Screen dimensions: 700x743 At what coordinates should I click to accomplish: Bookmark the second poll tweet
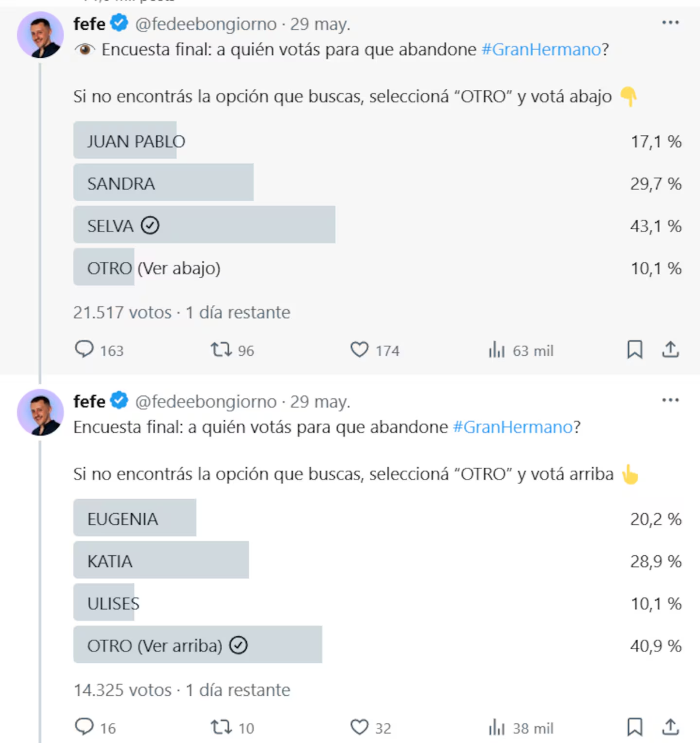click(x=635, y=727)
